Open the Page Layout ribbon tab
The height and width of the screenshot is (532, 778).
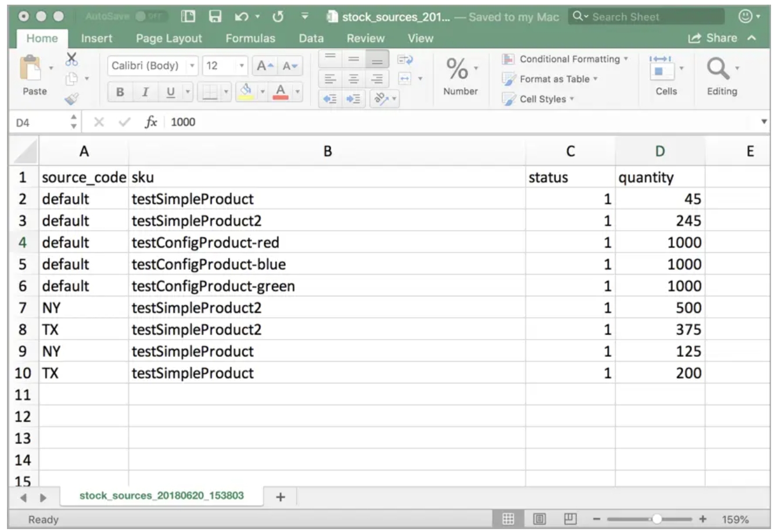169,38
